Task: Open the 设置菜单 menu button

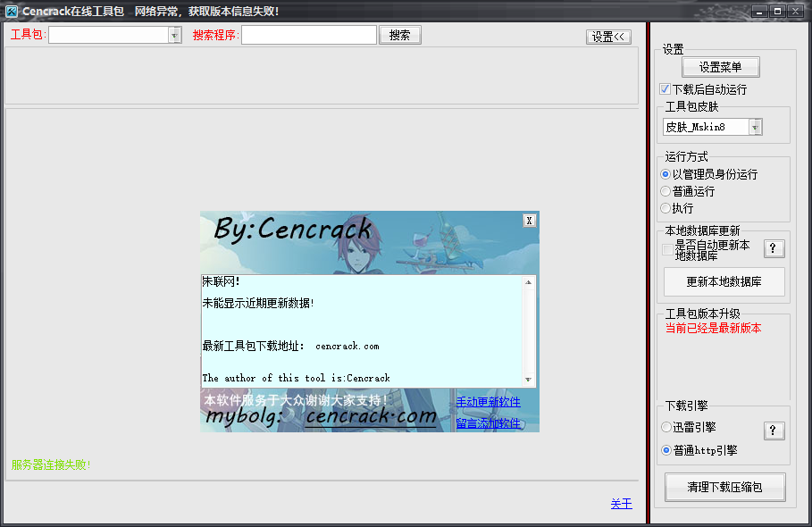Action: point(720,67)
